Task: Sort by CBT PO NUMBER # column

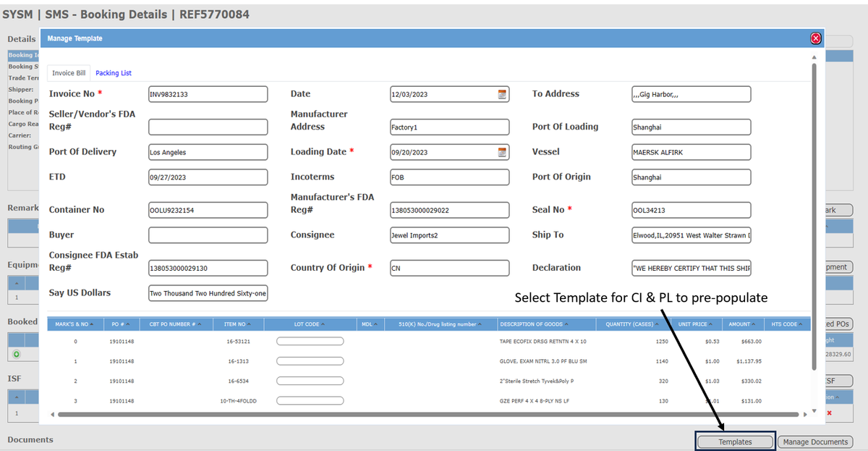Action: pos(175,324)
